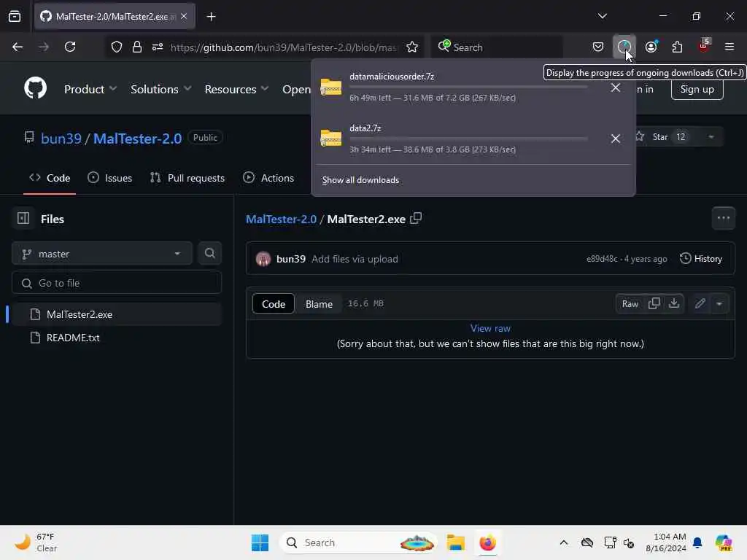Screen dimensions: 747x560
Task: Edit this file with pencil icon
Action: [x=700, y=304]
